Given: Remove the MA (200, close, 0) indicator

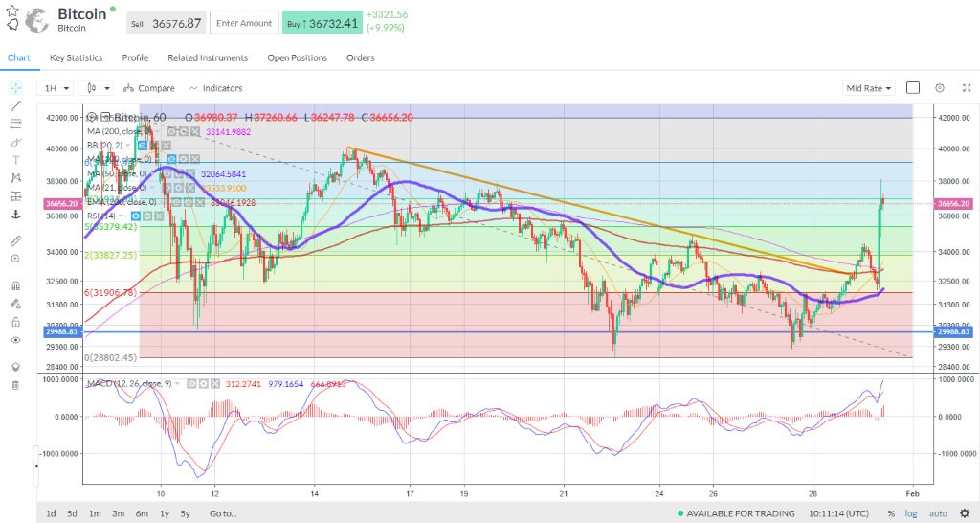Looking at the screenshot, I should (195, 131).
